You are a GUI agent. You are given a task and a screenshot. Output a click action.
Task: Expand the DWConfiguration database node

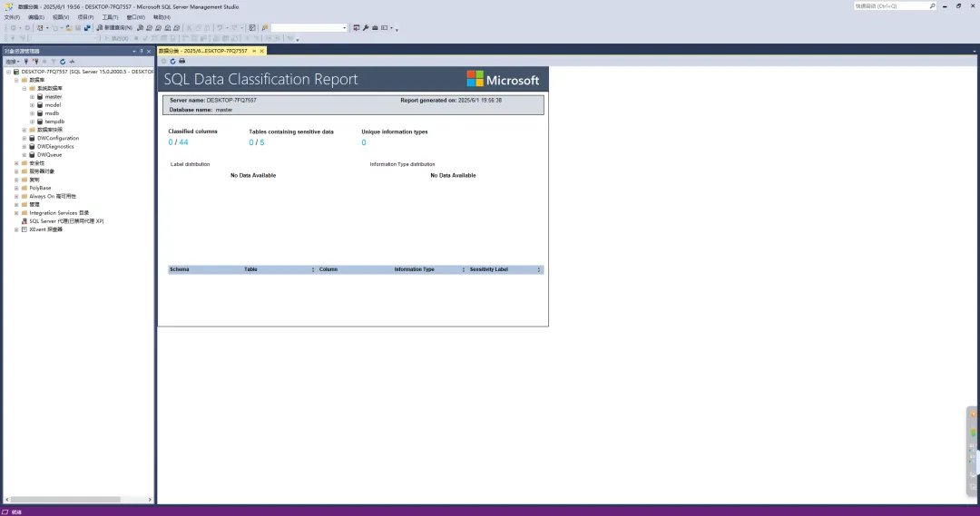click(x=24, y=138)
